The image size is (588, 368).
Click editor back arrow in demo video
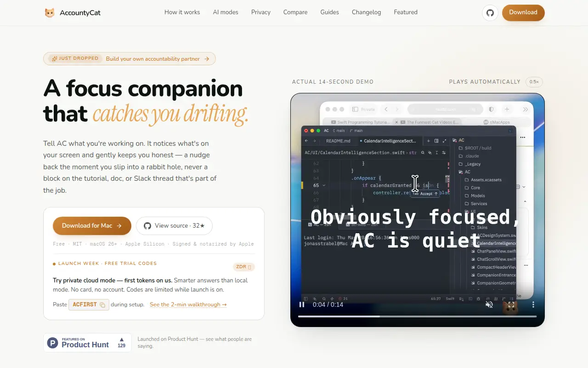pos(306,141)
